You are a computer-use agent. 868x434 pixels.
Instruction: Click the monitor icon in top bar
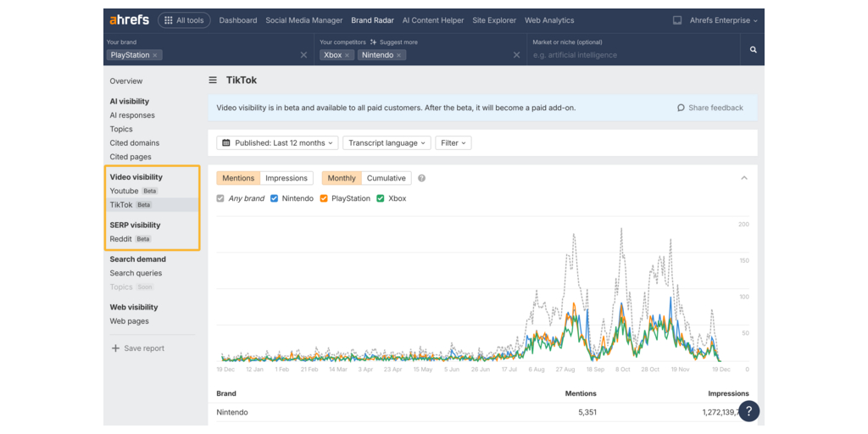pyautogui.click(x=676, y=20)
